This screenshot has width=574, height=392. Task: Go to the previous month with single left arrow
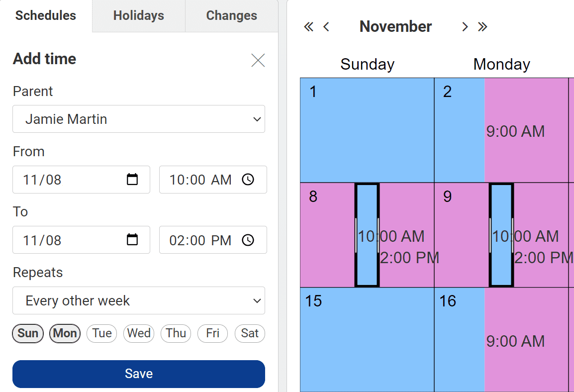[x=326, y=27]
